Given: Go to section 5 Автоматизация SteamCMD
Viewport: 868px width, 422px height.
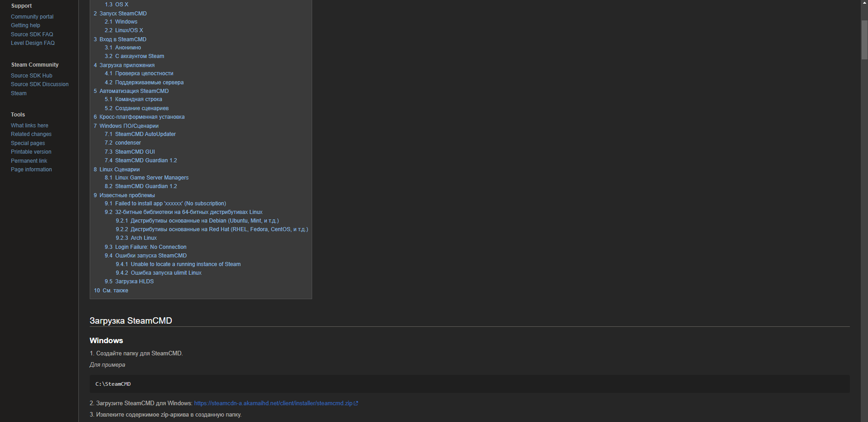Looking at the screenshot, I should [x=131, y=91].
